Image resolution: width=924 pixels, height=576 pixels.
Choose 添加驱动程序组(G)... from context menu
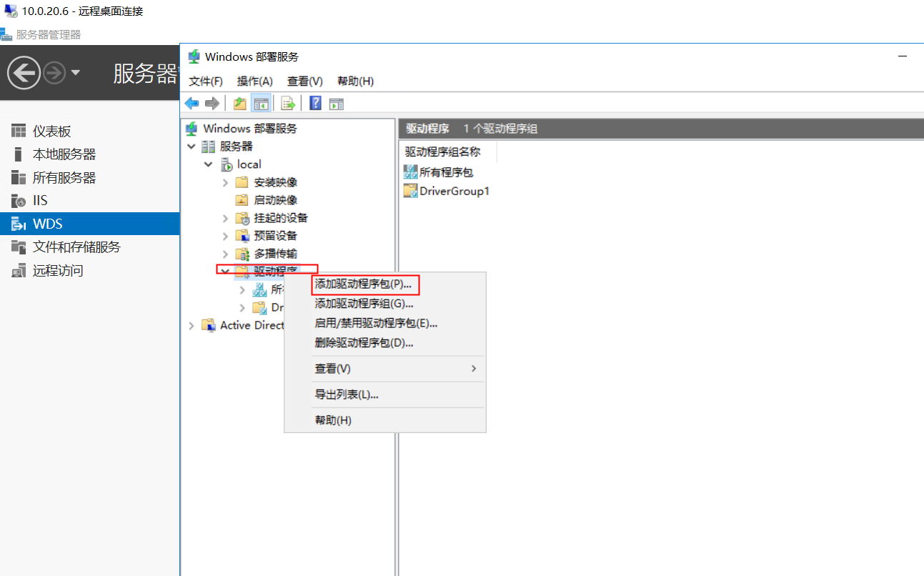[x=385, y=303]
